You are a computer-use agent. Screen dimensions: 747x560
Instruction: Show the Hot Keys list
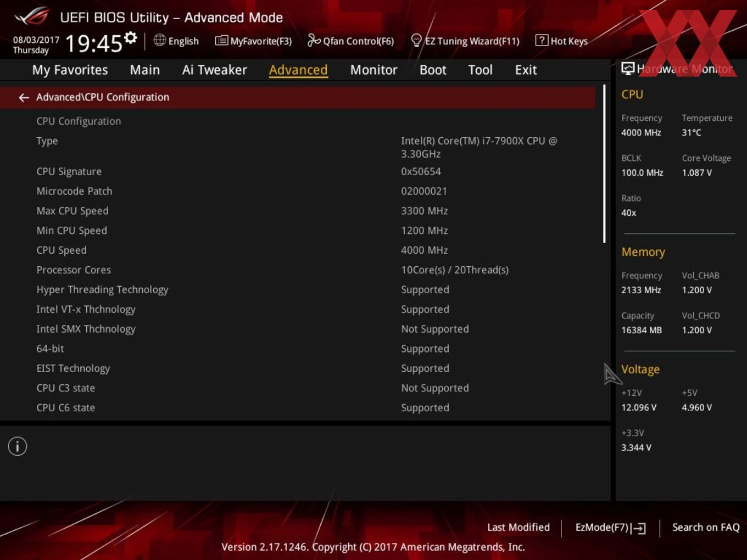[x=561, y=41]
